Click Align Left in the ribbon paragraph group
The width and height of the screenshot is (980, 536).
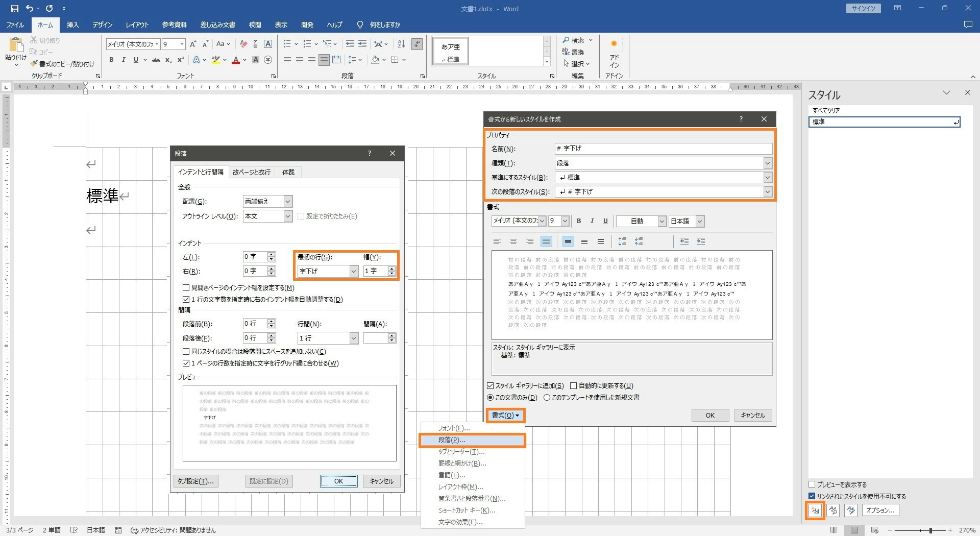[287, 60]
